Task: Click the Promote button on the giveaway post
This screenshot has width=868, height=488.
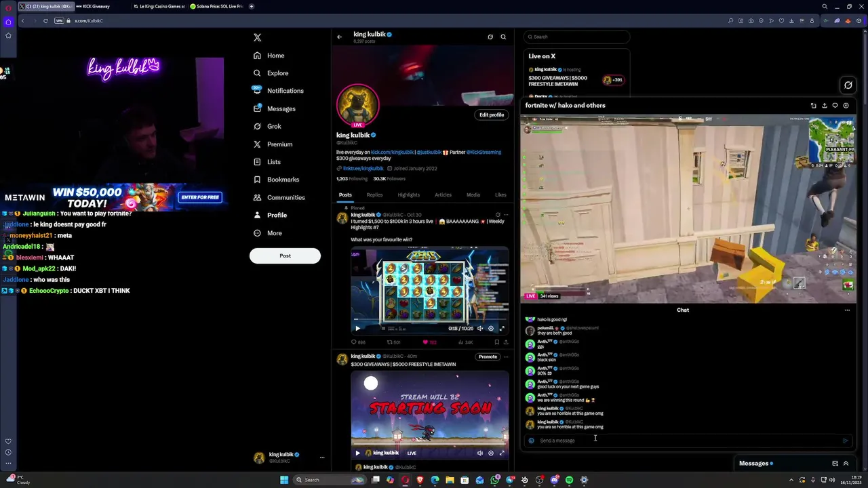Action: tap(488, 357)
